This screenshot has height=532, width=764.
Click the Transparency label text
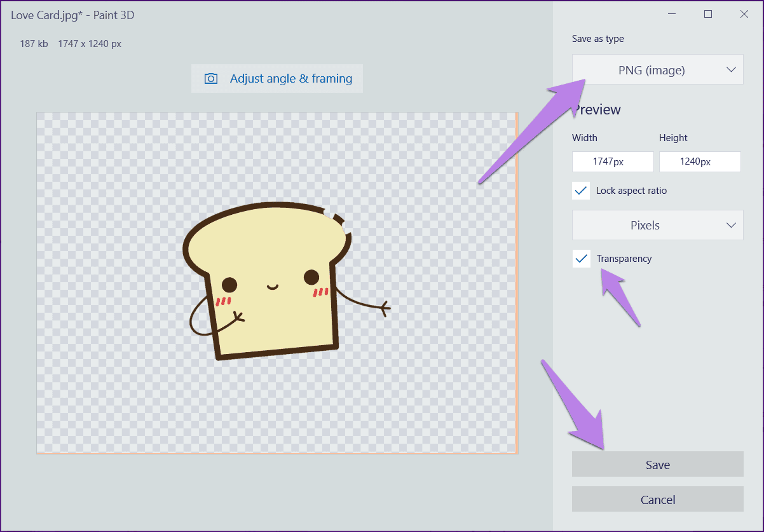click(x=624, y=259)
